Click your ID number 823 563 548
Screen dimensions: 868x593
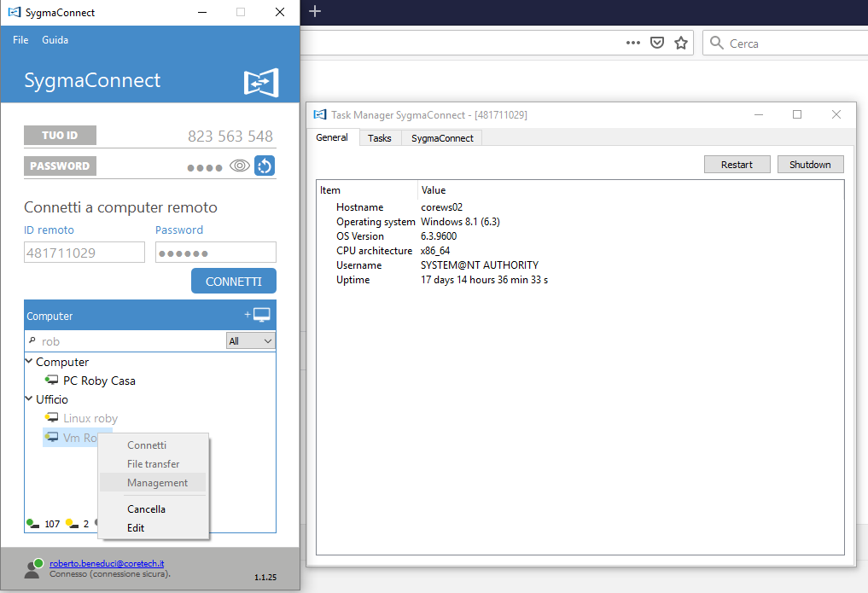click(230, 136)
